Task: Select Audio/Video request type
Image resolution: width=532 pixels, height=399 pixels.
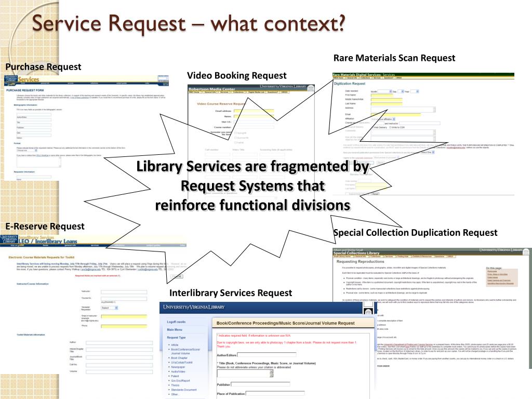Action: (x=179, y=371)
